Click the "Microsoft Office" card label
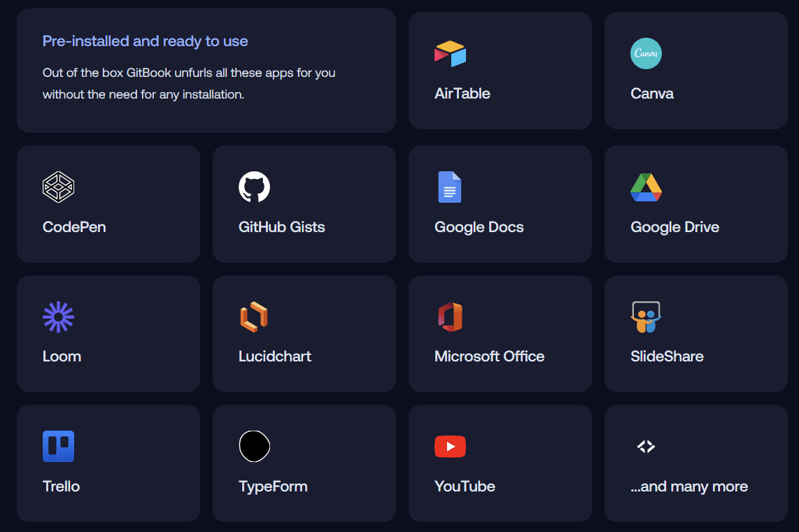The height and width of the screenshot is (532, 799). pyautogui.click(x=489, y=357)
